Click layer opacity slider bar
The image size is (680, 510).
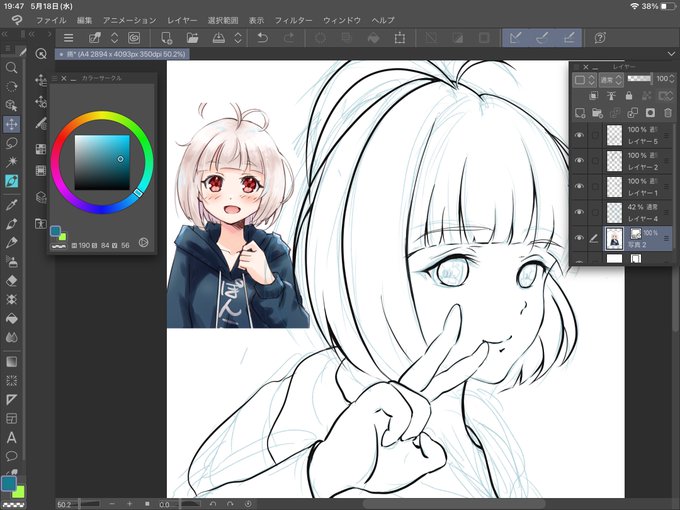click(x=639, y=78)
